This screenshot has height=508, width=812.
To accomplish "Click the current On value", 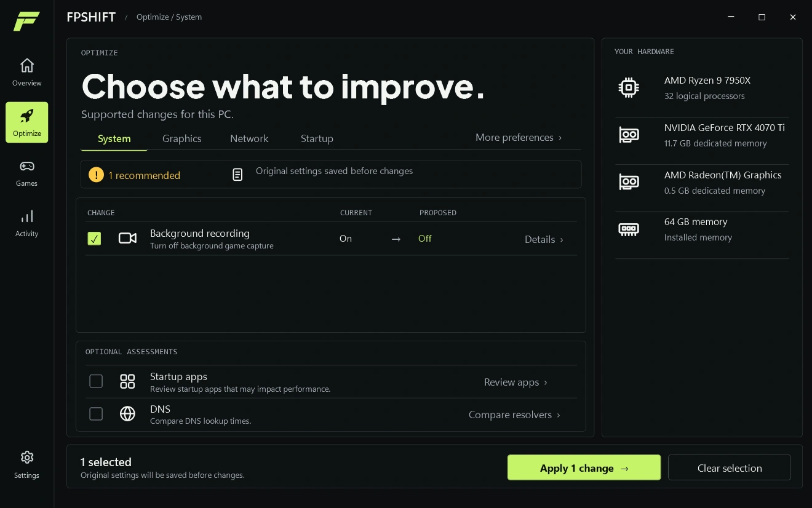I will pos(346,239).
